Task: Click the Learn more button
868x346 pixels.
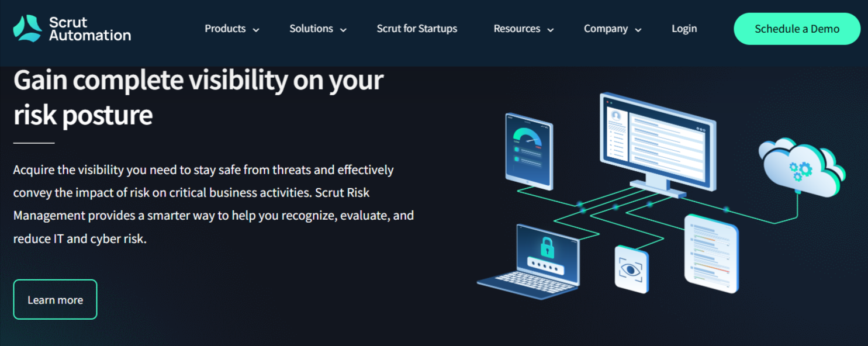Action: [55, 299]
